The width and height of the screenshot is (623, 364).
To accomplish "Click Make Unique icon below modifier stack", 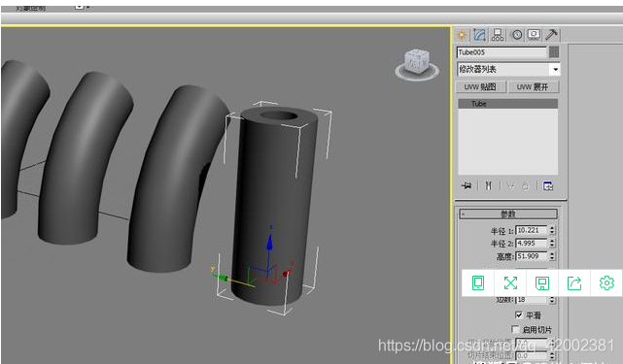I will tap(511, 185).
